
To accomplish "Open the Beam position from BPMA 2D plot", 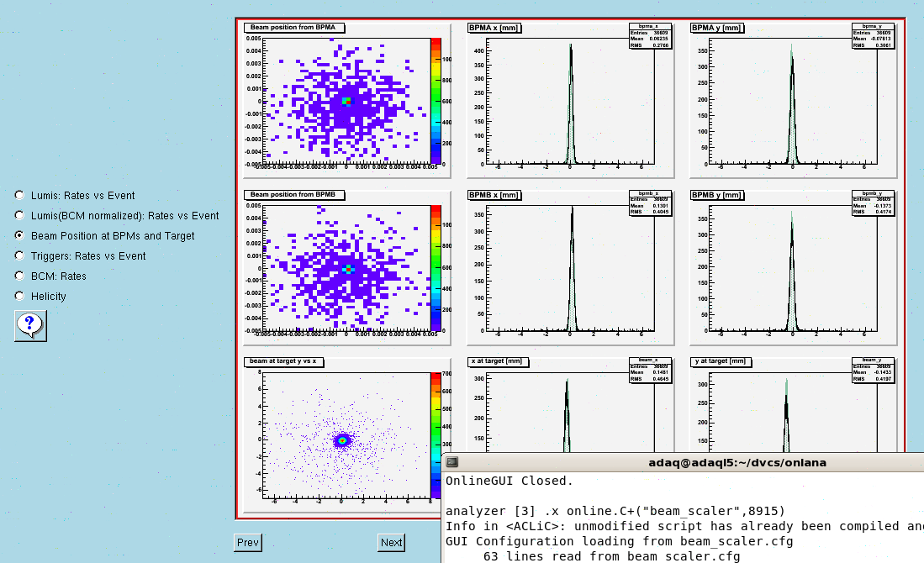I will point(347,100).
